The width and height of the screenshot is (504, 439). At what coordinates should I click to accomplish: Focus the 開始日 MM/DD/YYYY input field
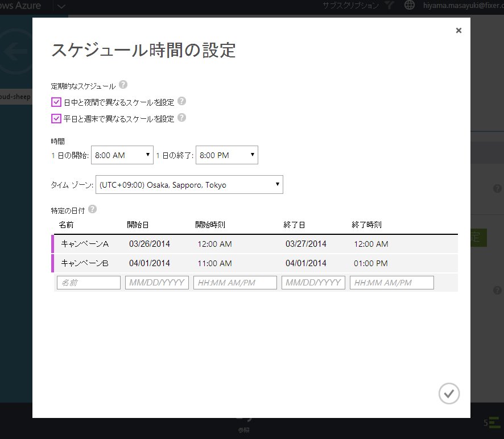157,283
